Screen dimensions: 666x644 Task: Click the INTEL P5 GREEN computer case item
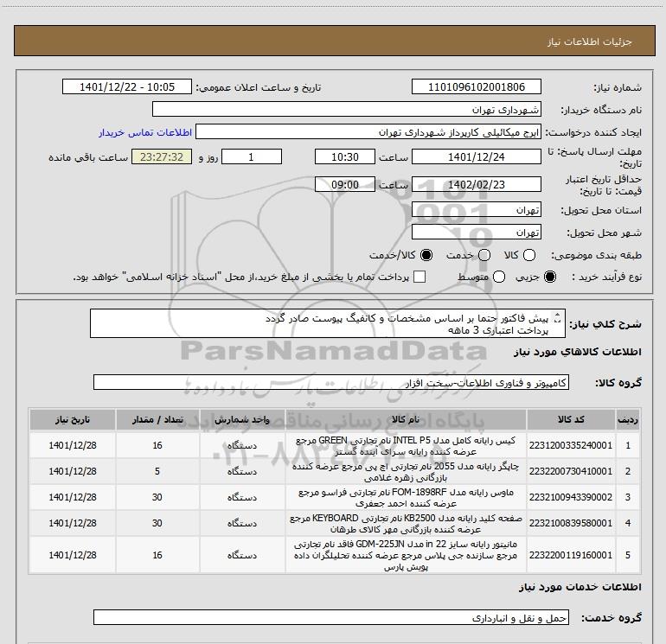click(406, 446)
